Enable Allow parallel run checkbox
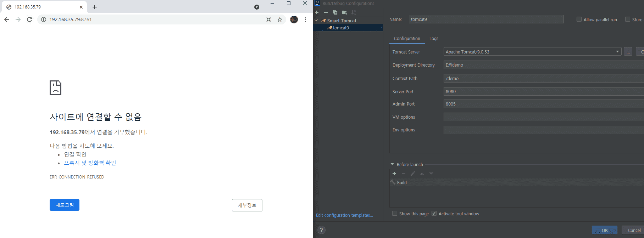Image resolution: width=644 pixels, height=238 pixels. click(x=579, y=19)
